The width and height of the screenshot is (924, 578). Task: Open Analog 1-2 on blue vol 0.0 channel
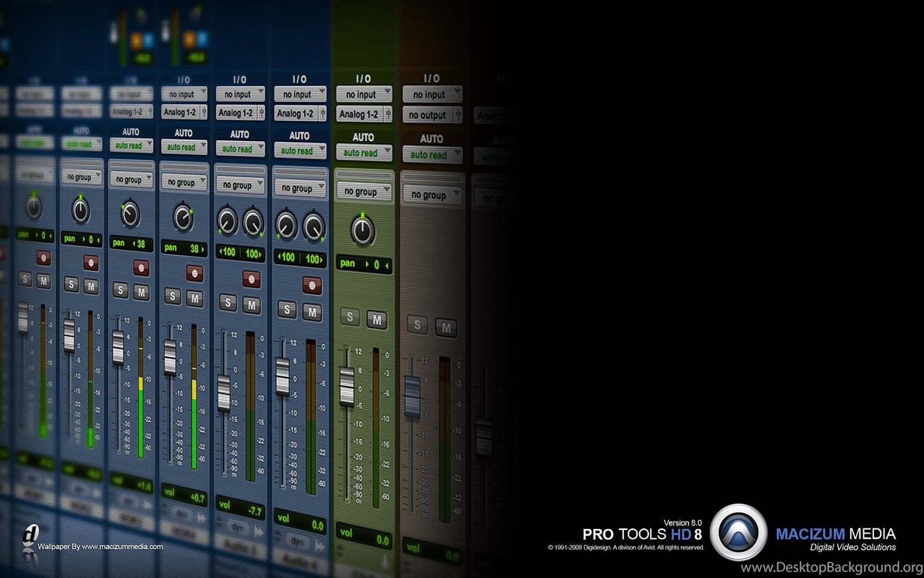tap(300, 114)
